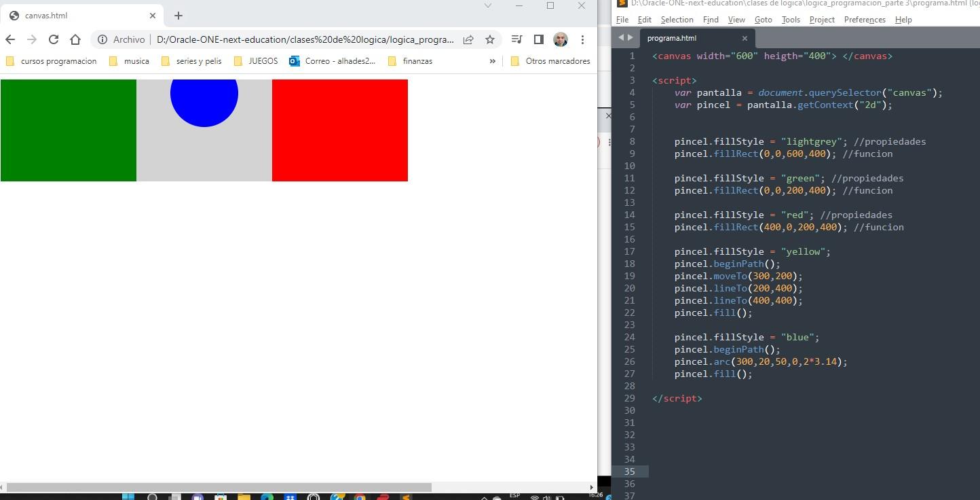
Task: Click canvas width attribute on line 1
Action: [x=728, y=56]
